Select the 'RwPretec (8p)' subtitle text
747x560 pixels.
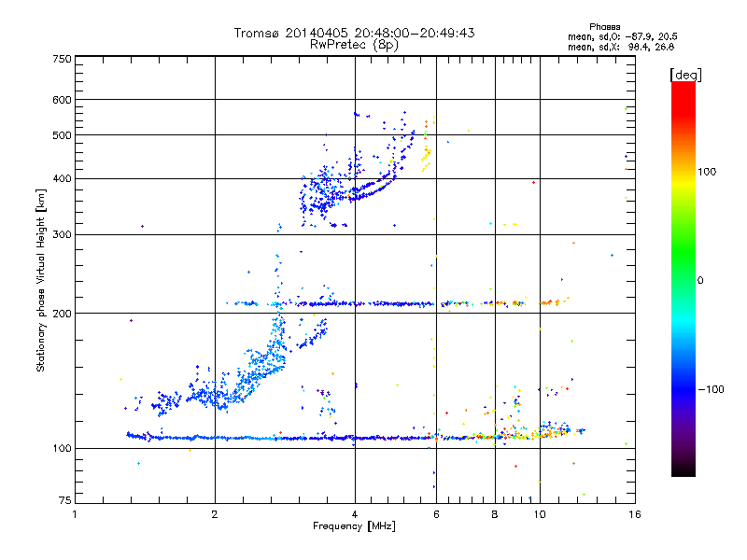354,45
